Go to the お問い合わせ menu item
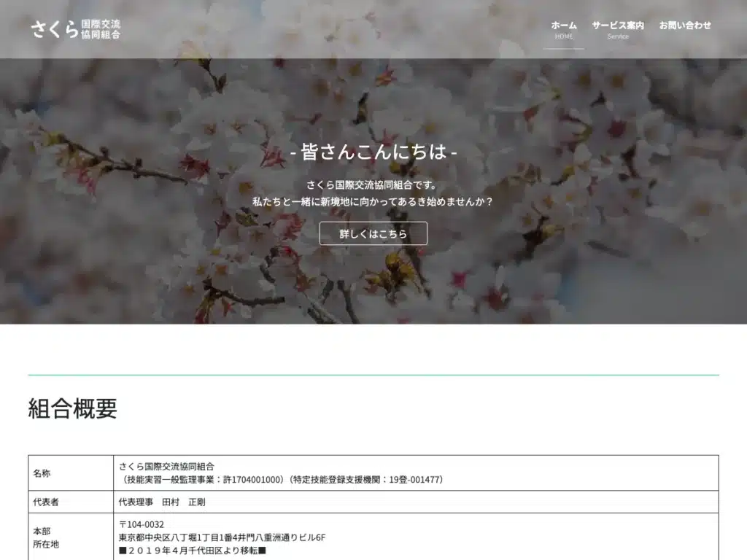This screenshot has height=560, width=747. [x=685, y=26]
